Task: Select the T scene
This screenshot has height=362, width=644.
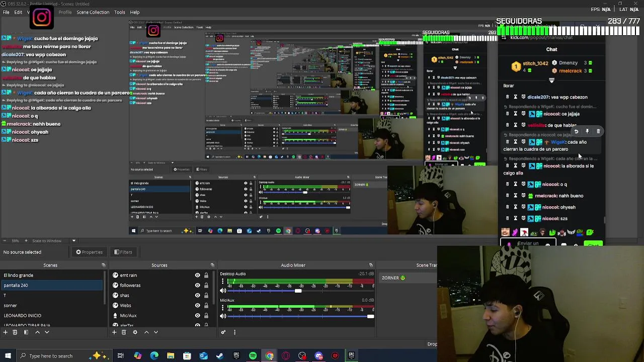Action: [x=52, y=296]
